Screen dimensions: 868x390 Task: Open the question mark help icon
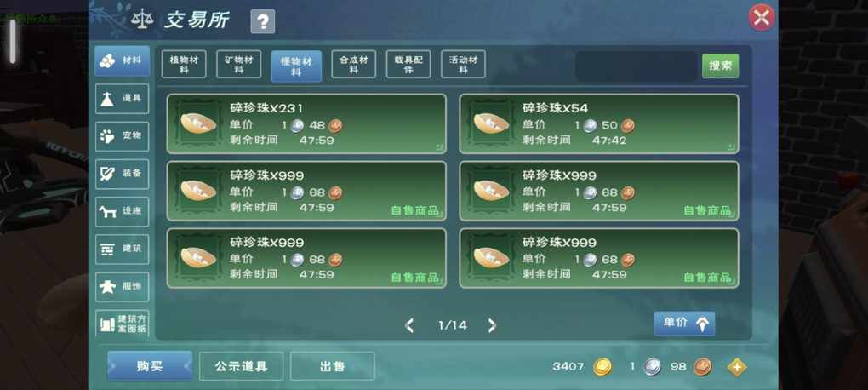262,21
